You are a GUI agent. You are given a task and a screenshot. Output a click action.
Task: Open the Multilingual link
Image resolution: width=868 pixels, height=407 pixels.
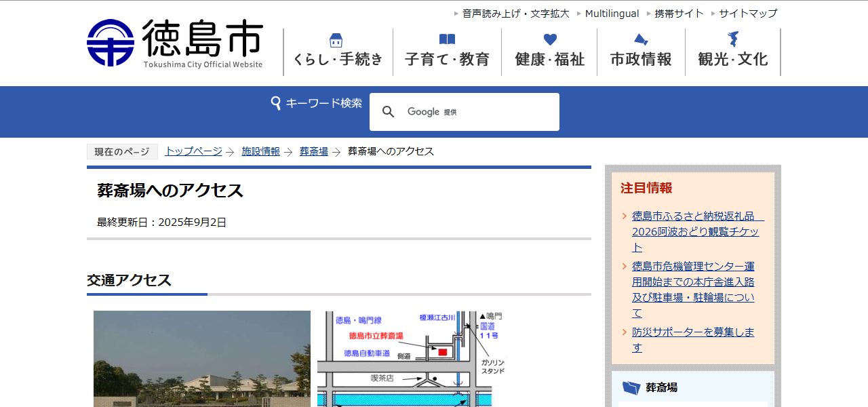612,14
